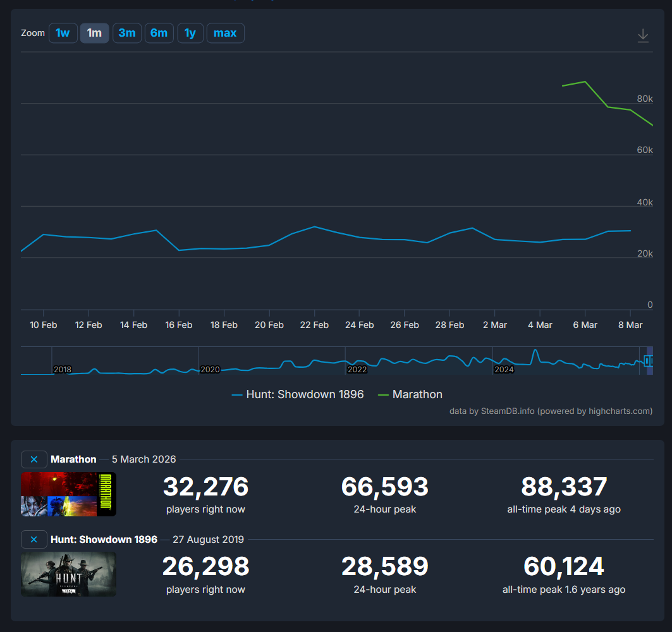Image resolution: width=672 pixels, height=632 pixels.
Task: Set chart zoom to 1w
Action: [x=63, y=33]
